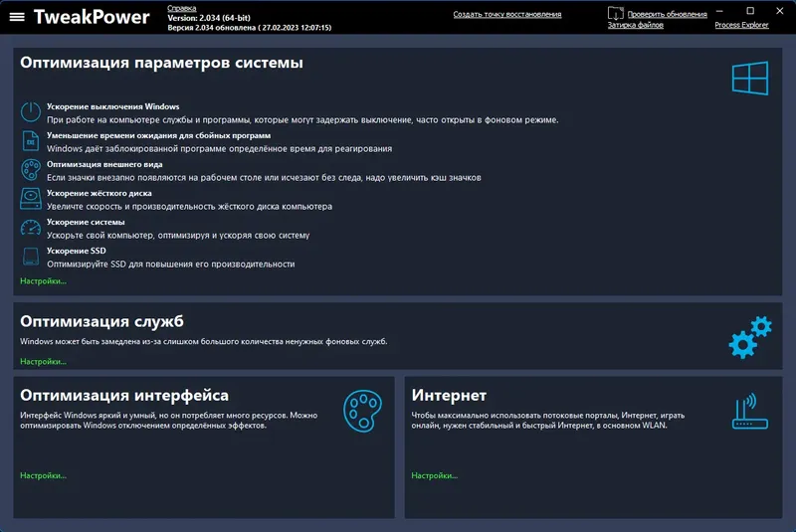Image resolution: width=796 pixels, height=532 pixels.
Task: Click the Windows logo icon
Action: 750,79
